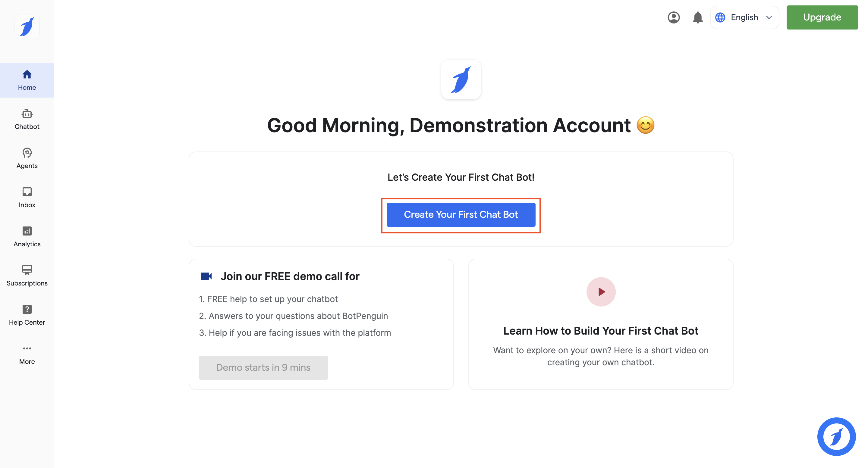
Task: Open the notifications bell
Action: pos(697,17)
